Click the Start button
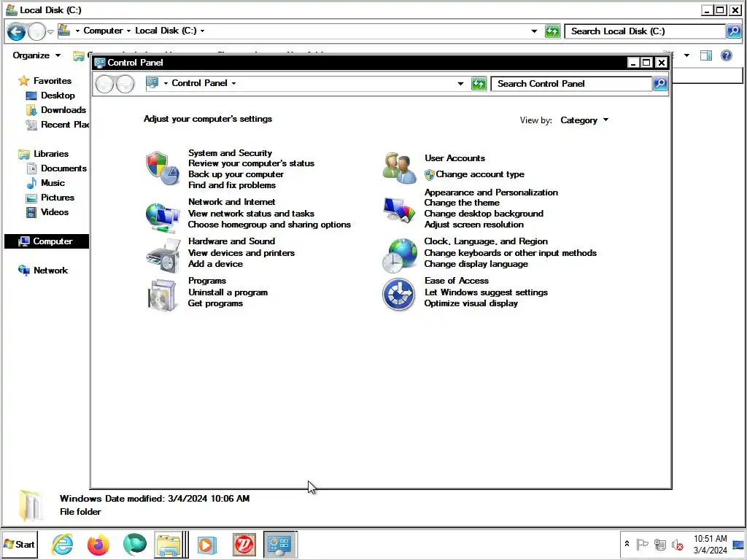This screenshot has width=747, height=560. (19, 544)
